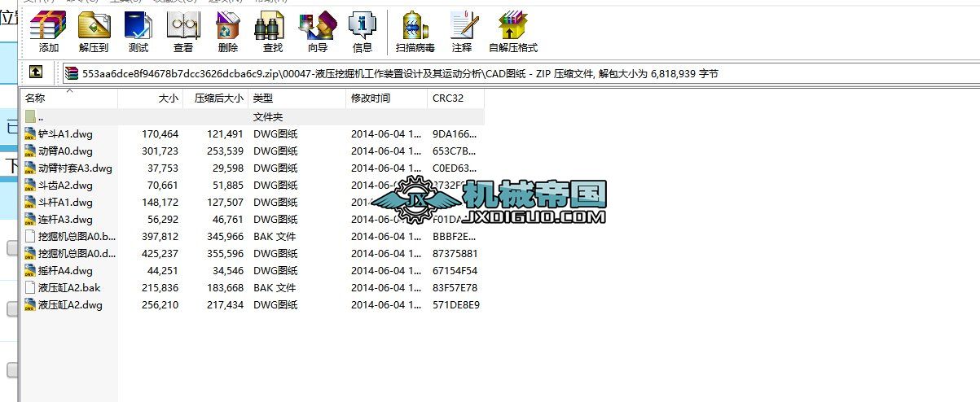Screen dimensions: 980x402
Task: Click the 解压到 (Extract to) toolbar icon
Action: click(x=94, y=33)
